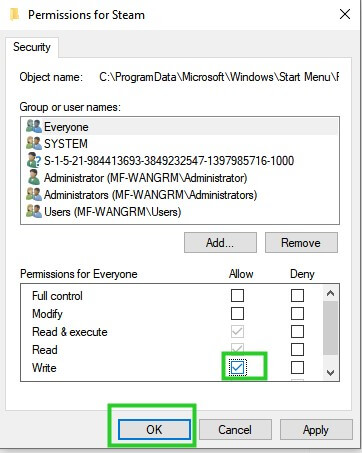Click the Add... button
Image resolution: width=362 pixels, height=453 pixels.
pyautogui.click(x=220, y=243)
